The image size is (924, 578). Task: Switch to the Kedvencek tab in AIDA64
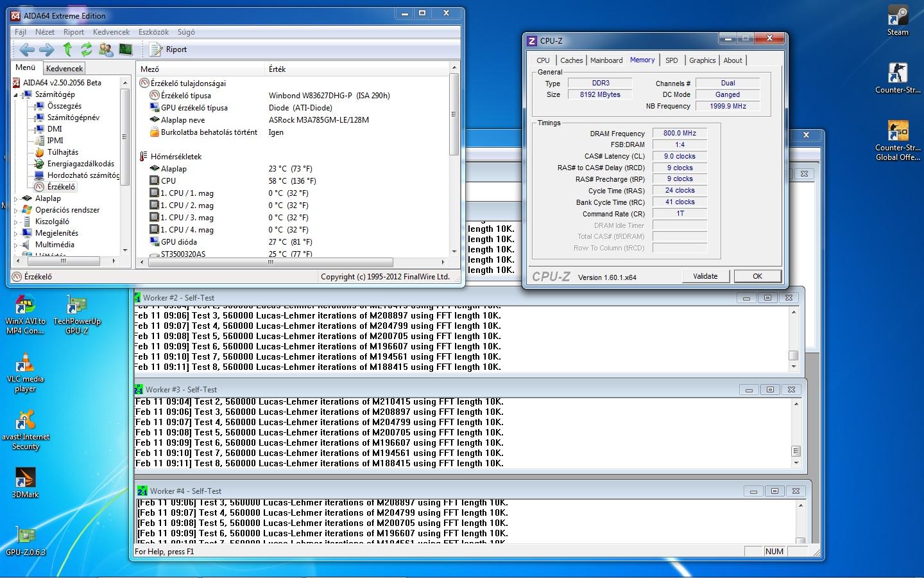[64, 68]
